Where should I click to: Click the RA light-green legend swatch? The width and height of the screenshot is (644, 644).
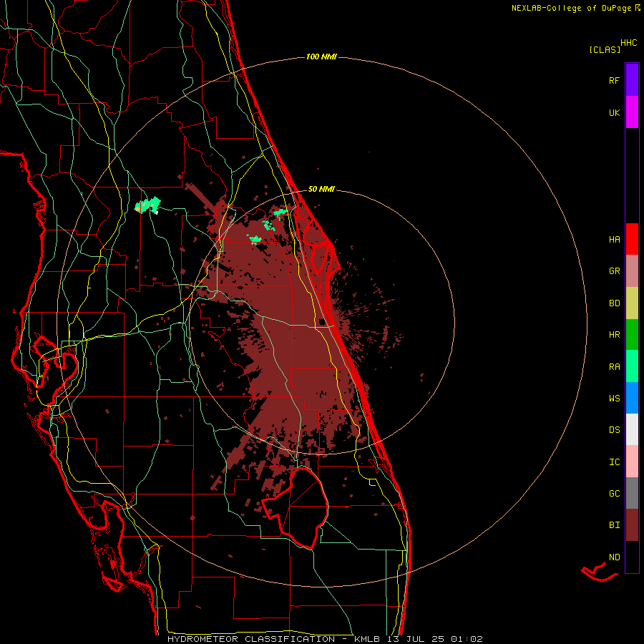click(632, 366)
